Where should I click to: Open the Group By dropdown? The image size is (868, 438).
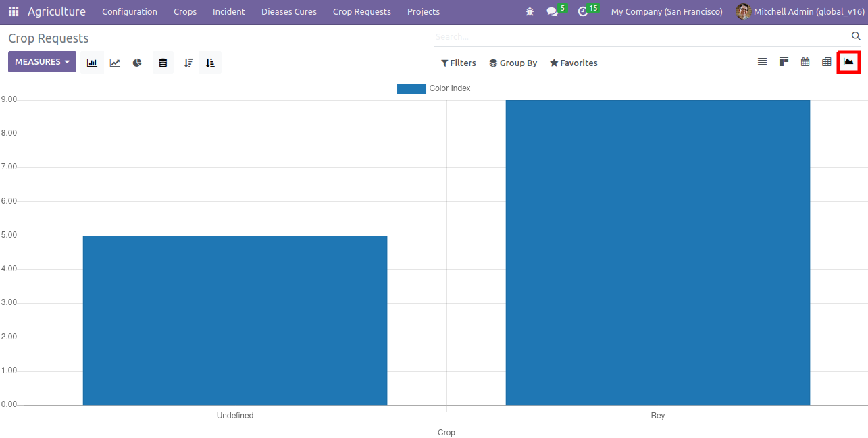click(x=513, y=63)
